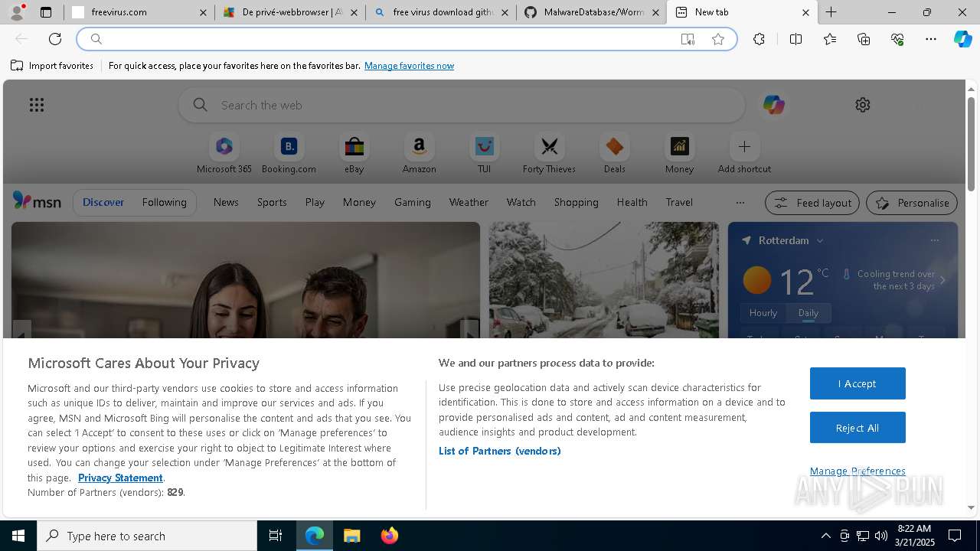Select the Discover feed tab

click(103, 202)
